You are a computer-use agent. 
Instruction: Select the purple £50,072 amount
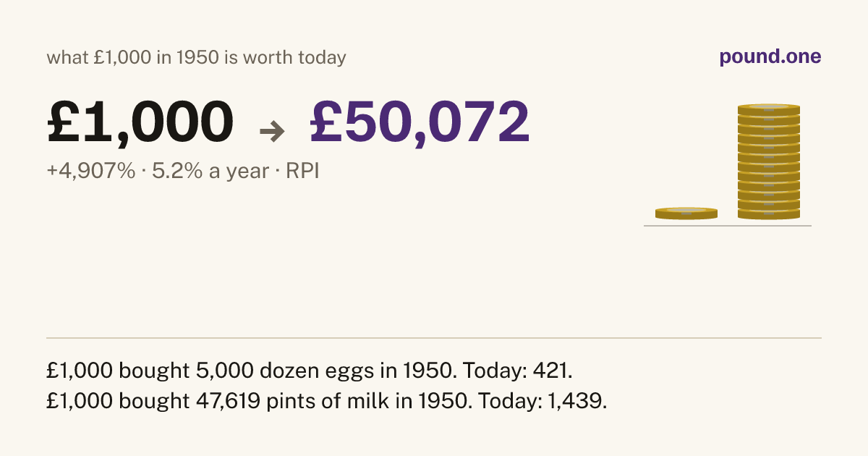point(420,122)
